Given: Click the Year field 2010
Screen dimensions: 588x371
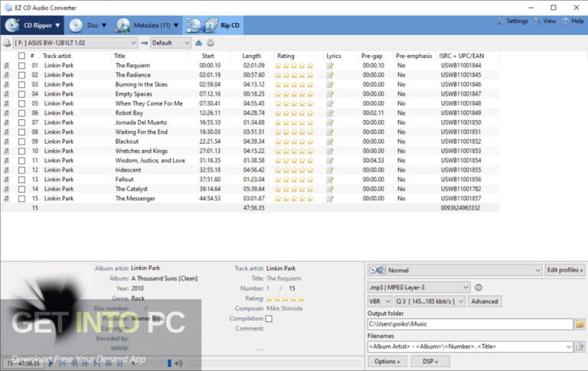Looking at the screenshot, I should tap(137, 288).
